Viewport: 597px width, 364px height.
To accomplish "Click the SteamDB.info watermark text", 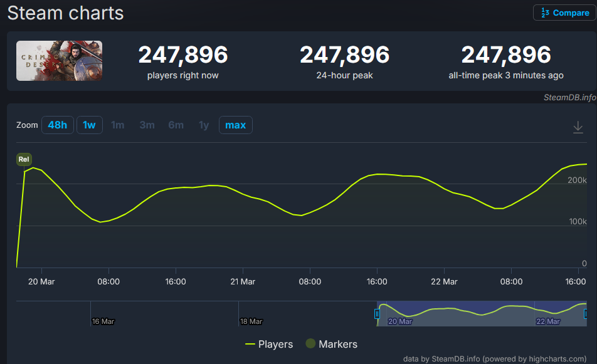I will [x=569, y=97].
